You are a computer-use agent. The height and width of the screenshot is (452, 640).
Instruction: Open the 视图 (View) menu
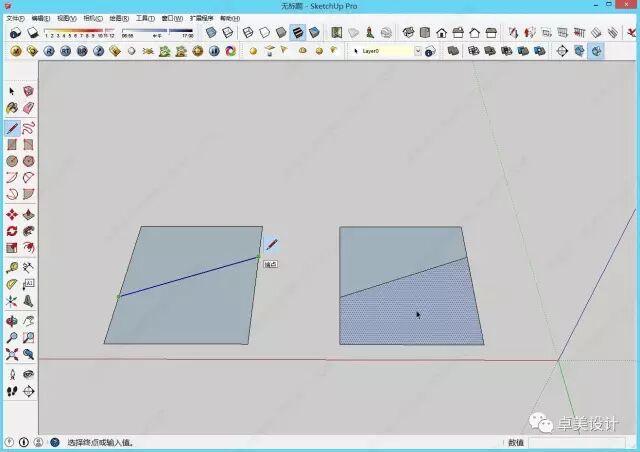pyautogui.click(x=67, y=18)
